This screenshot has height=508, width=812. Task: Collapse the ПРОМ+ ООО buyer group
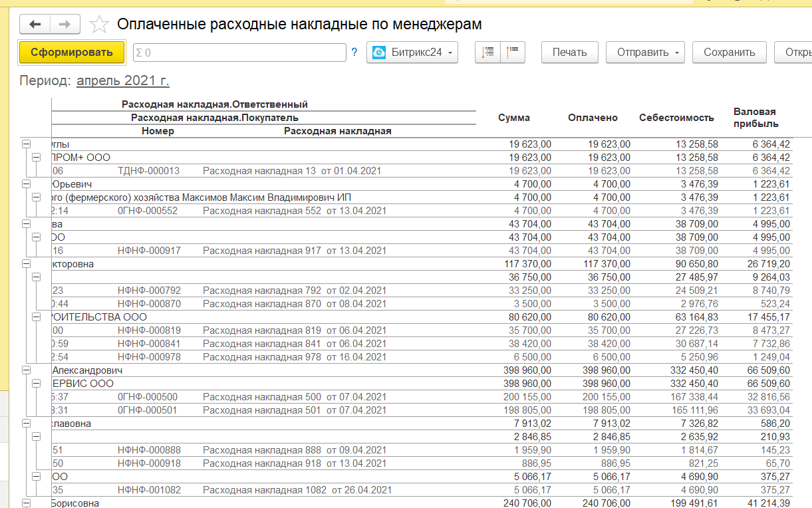click(37, 158)
